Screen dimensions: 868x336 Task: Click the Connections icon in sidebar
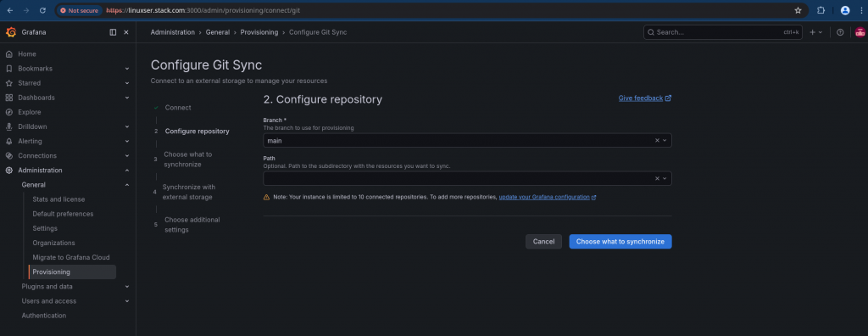pos(8,156)
